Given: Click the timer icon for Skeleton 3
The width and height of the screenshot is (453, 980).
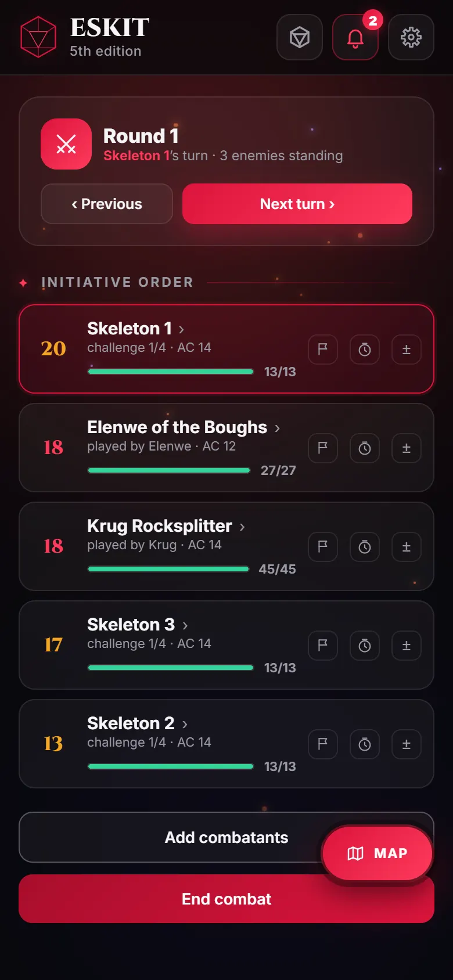Looking at the screenshot, I should click(x=365, y=646).
